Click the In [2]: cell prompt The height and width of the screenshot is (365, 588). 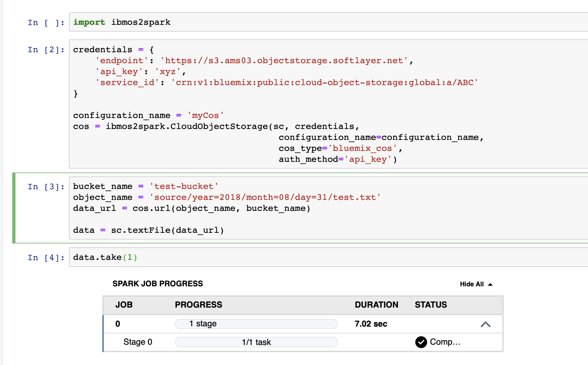point(46,50)
